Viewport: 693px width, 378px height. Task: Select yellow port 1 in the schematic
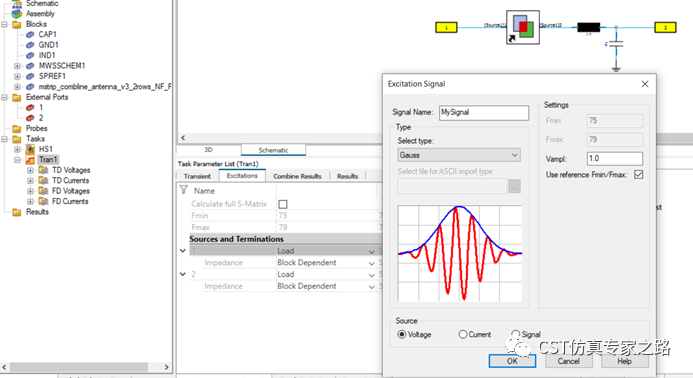[446, 27]
